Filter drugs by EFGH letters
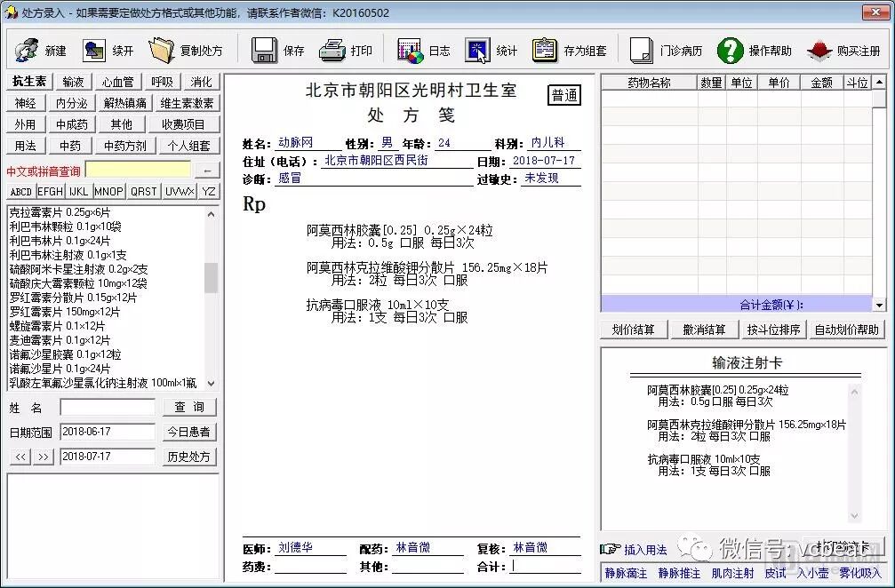Image resolution: width=895 pixels, height=588 pixels. click(51, 192)
